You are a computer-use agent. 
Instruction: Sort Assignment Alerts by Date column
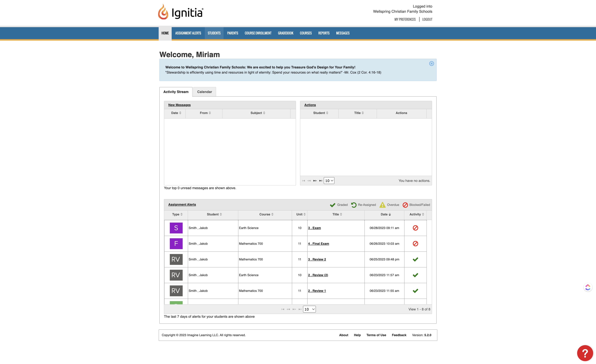click(386, 214)
